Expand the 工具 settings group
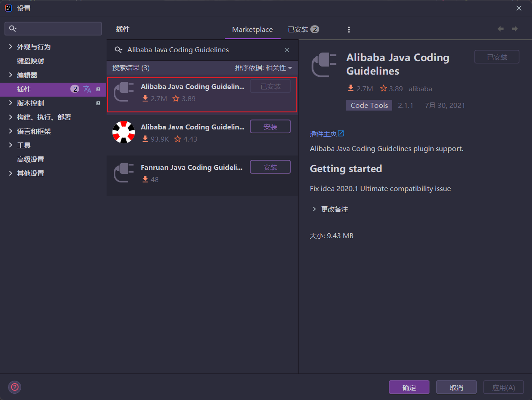 click(10, 145)
